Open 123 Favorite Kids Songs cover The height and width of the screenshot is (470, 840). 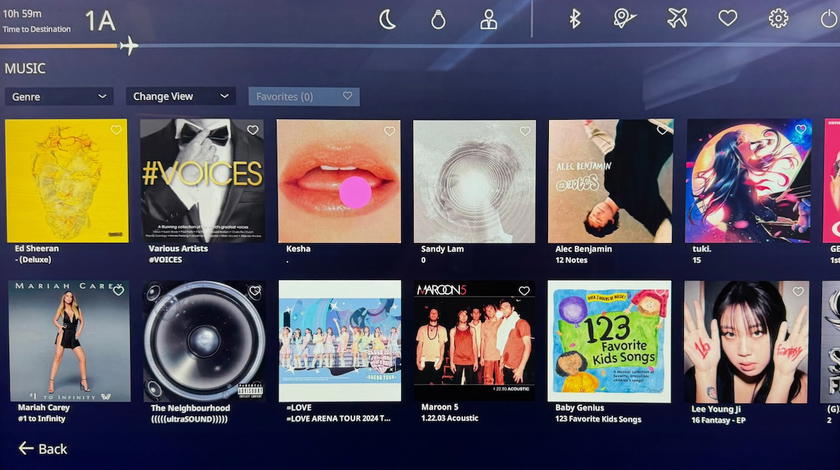tap(610, 341)
